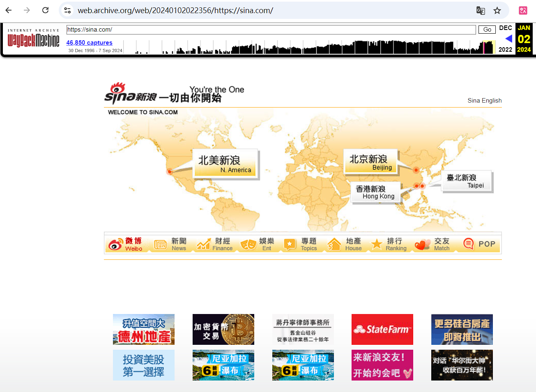
Task: Open the State Farm ad thumbnail
Action: [x=382, y=329]
